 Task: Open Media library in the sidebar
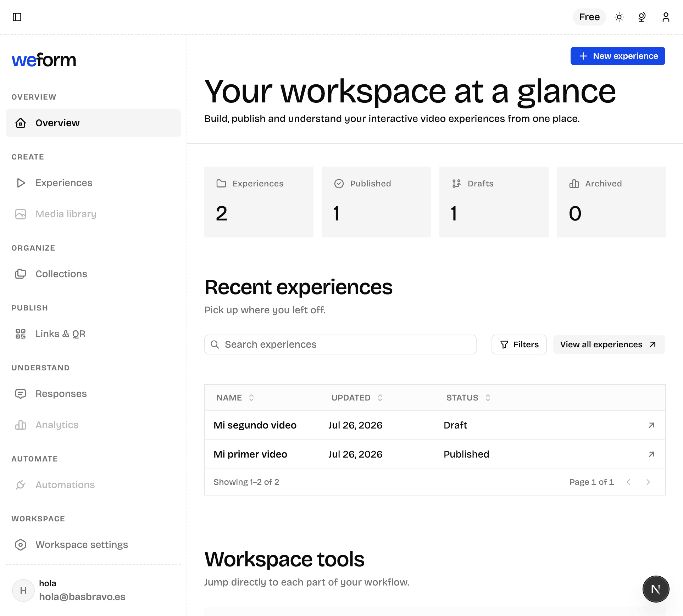tap(93, 214)
